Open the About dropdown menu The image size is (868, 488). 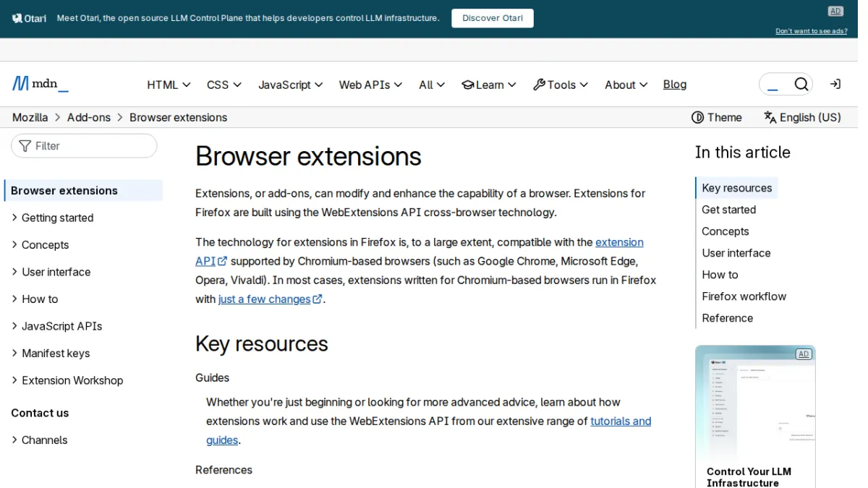tap(626, 85)
